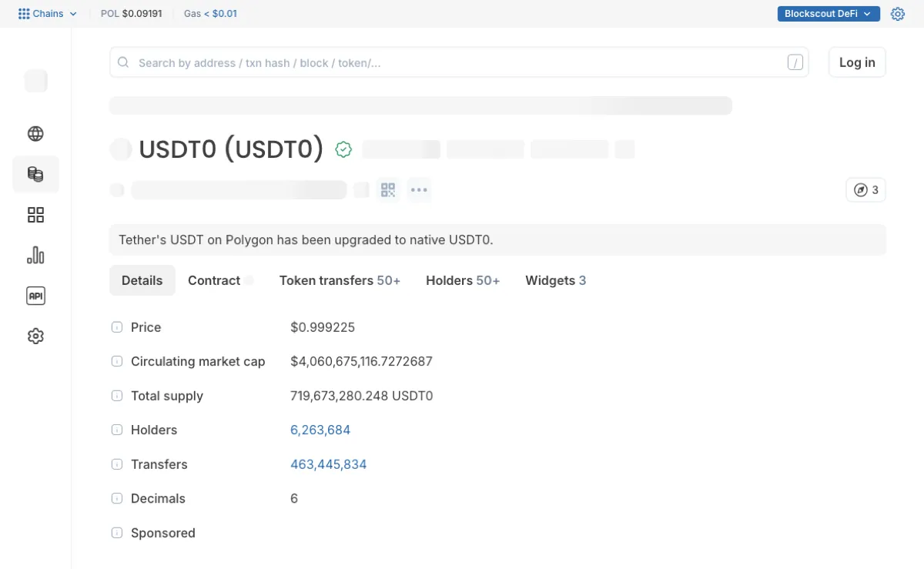The width and height of the screenshot is (924, 569).
Task: Click the compass button showing 3
Action: pos(865,189)
